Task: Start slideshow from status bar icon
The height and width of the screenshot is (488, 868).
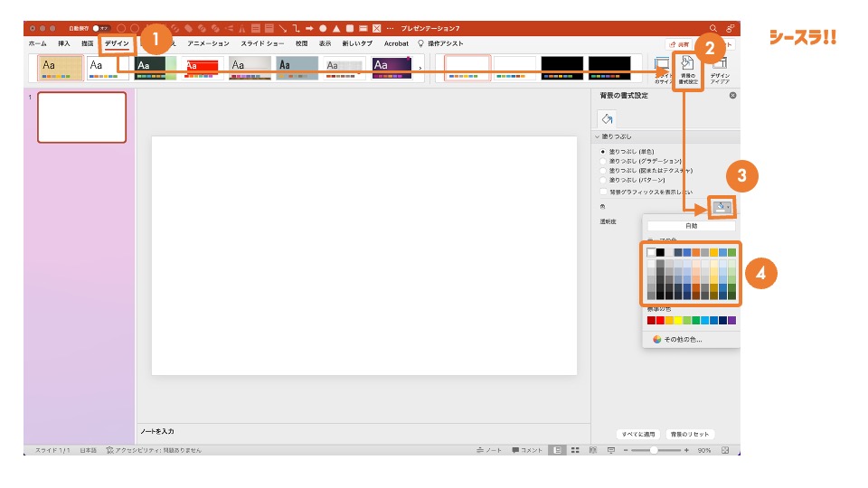Action: point(611,450)
